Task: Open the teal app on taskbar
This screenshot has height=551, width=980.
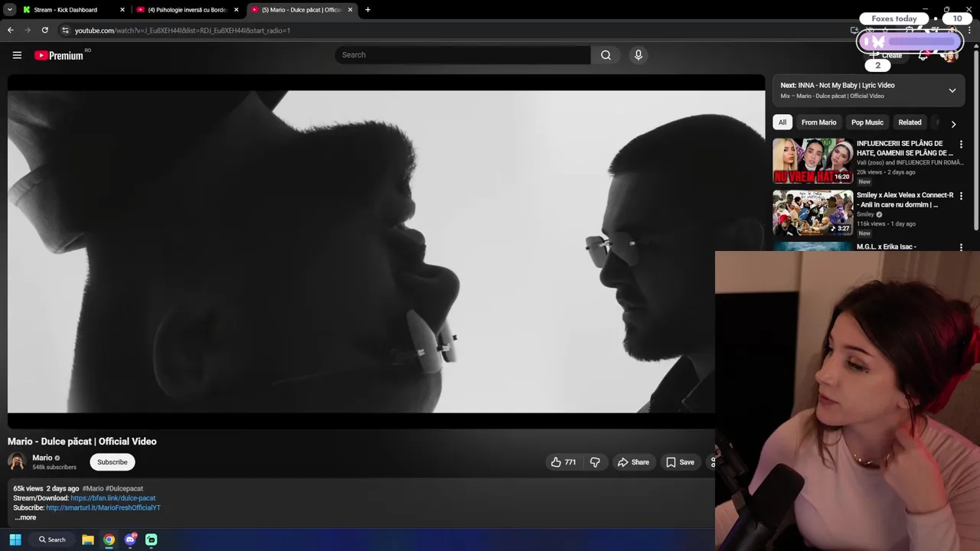Action: pyautogui.click(x=151, y=540)
